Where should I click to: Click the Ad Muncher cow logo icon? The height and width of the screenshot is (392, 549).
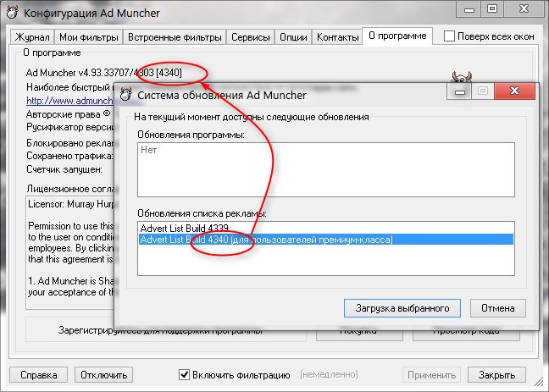point(461,76)
